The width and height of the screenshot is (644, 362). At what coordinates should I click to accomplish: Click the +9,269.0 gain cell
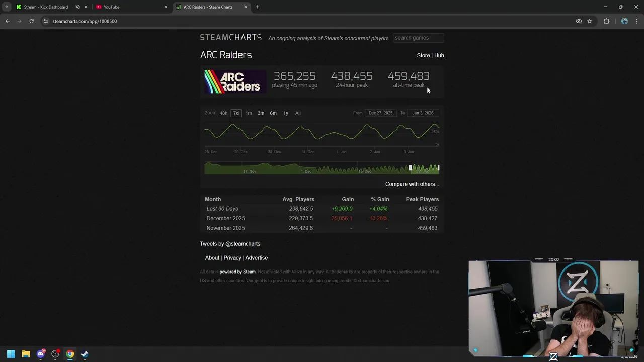click(x=342, y=209)
